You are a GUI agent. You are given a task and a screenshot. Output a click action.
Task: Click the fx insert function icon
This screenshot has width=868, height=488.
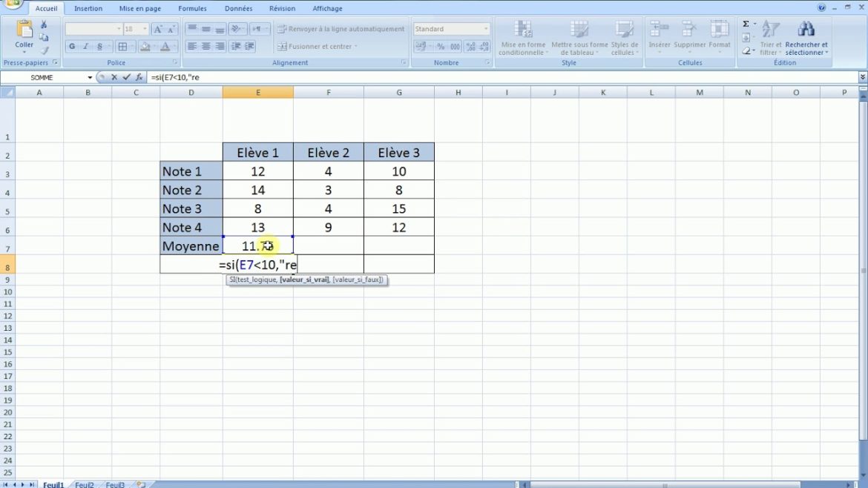pyautogui.click(x=138, y=77)
